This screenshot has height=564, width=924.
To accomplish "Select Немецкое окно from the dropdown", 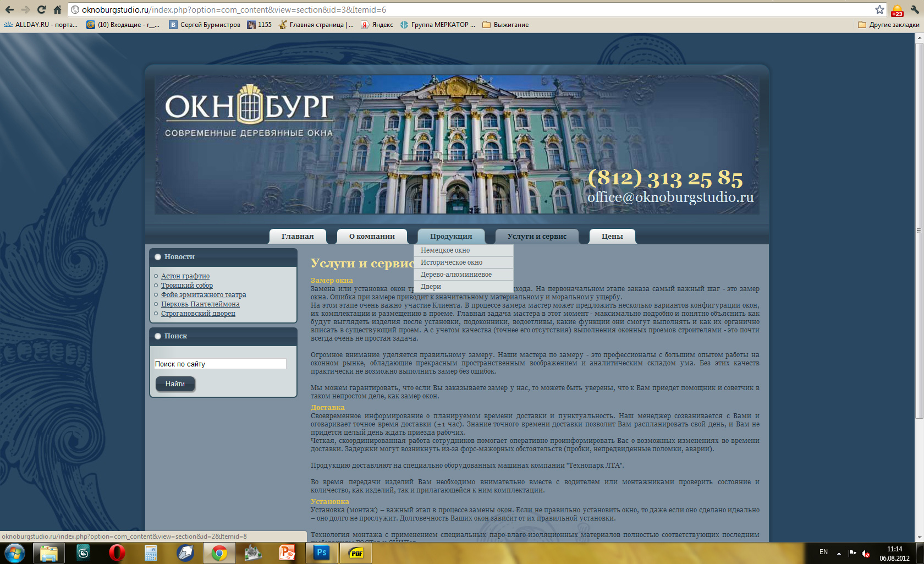I will click(x=464, y=250).
